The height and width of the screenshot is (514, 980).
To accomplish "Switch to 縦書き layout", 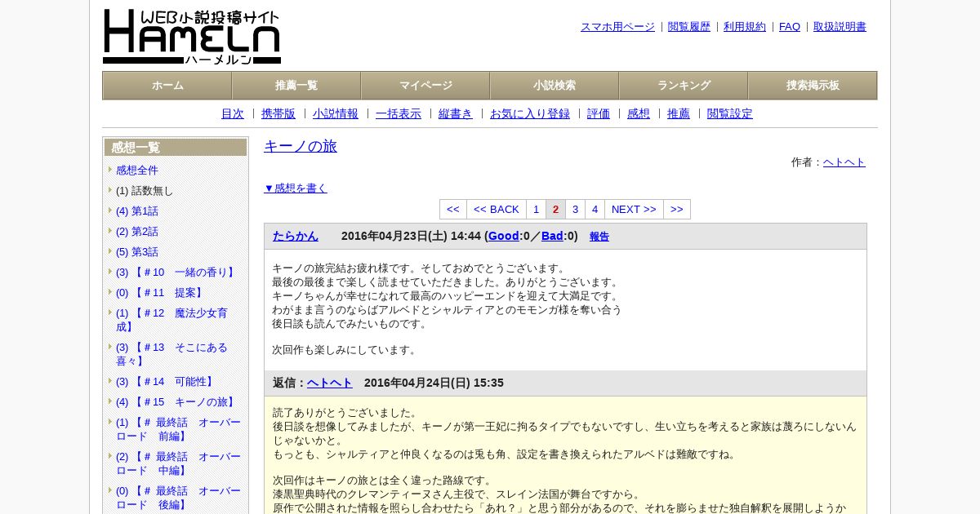I will [x=456, y=113].
